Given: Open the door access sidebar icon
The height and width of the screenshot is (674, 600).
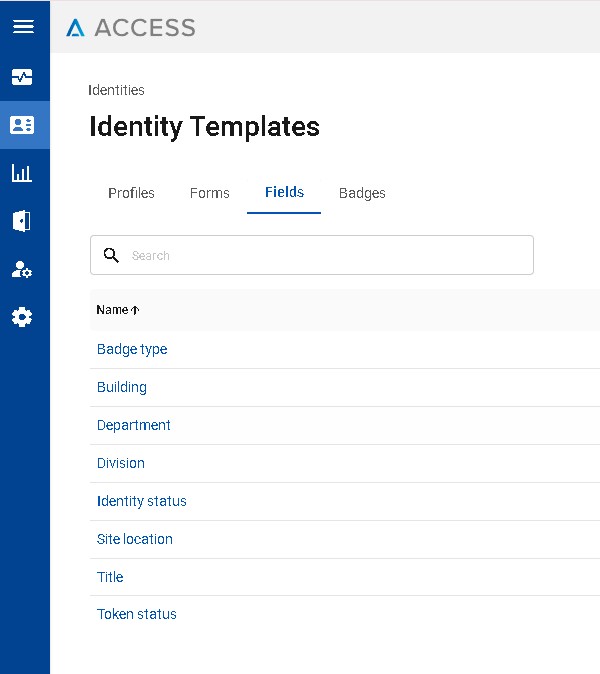Looking at the screenshot, I should tap(22, 221).
